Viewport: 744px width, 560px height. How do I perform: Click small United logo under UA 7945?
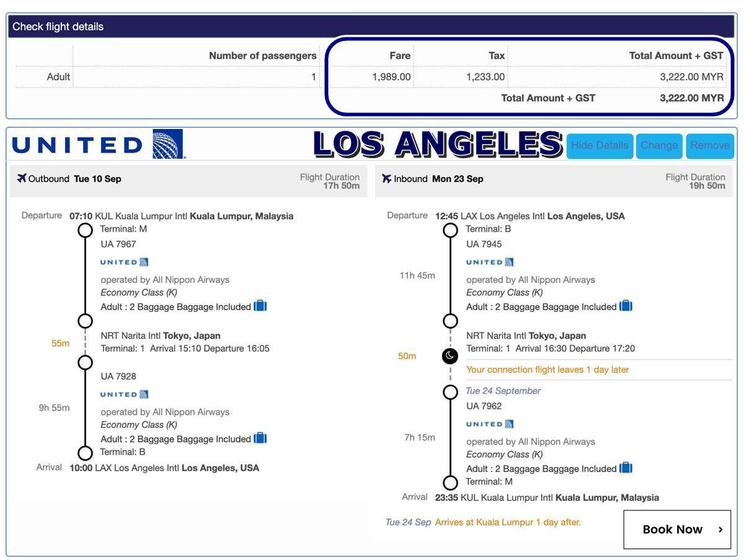point(490,262)
